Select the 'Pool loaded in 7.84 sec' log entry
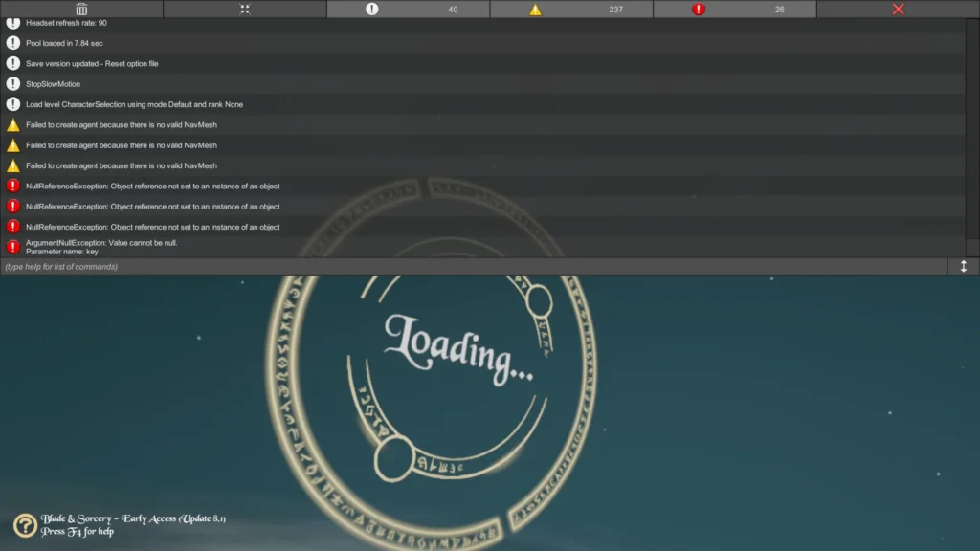 [x=482, y=43]
